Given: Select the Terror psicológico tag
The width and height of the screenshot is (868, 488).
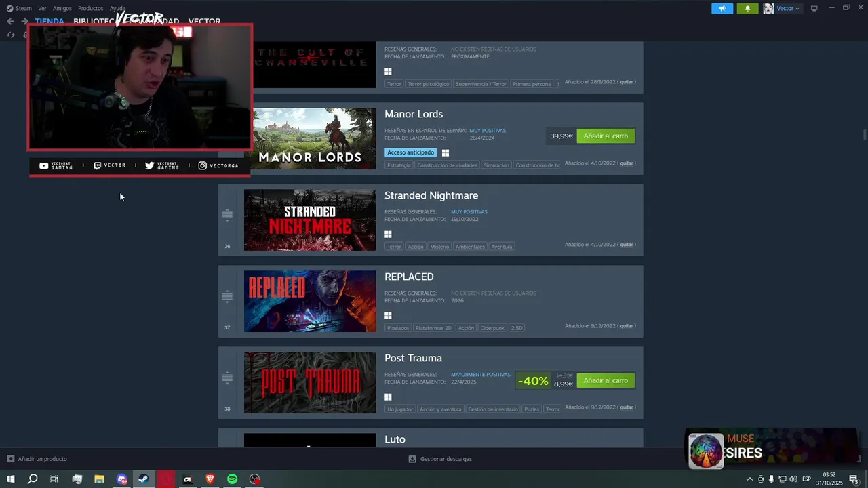Looking at the screenshot, I should 428,84.
